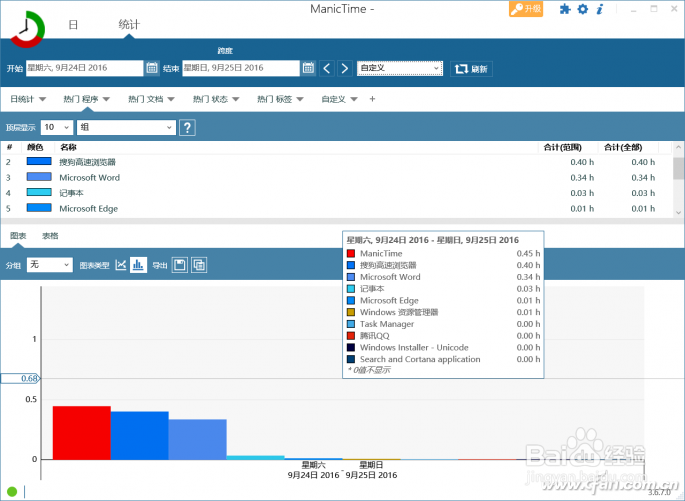The height and width of the screenshot is (501, 685).
Task: Click the 刷新 refresh button
Action: (471, 69)
